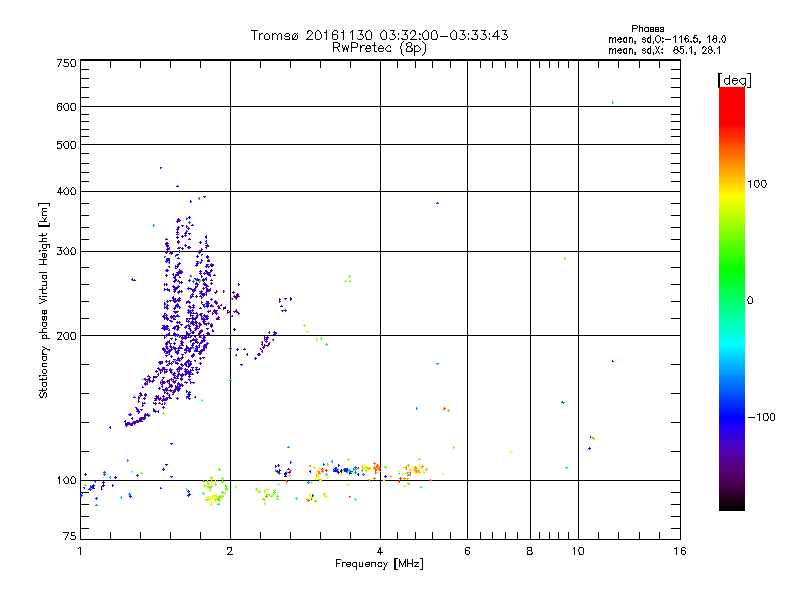Click the y-axis '500' tick label
800x600 pixels.
[66, 145]
